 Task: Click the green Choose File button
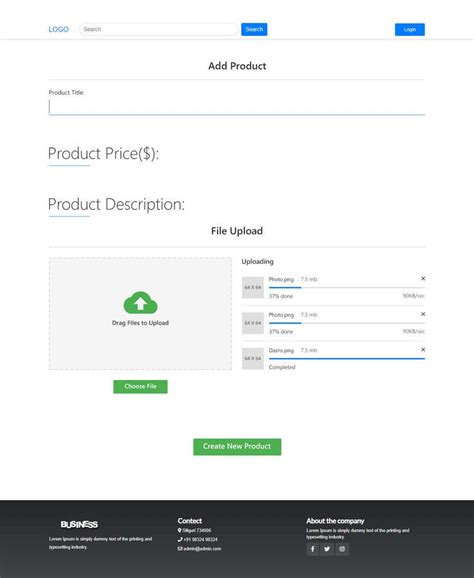[x=140, y=386]
